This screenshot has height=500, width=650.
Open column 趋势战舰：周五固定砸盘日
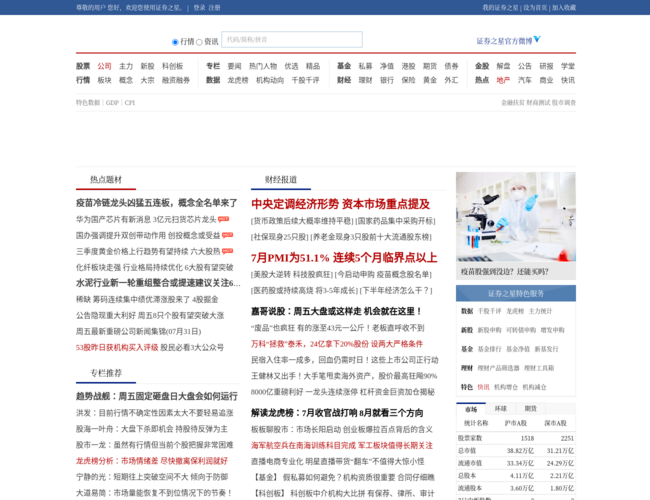[x=157, y=396]
